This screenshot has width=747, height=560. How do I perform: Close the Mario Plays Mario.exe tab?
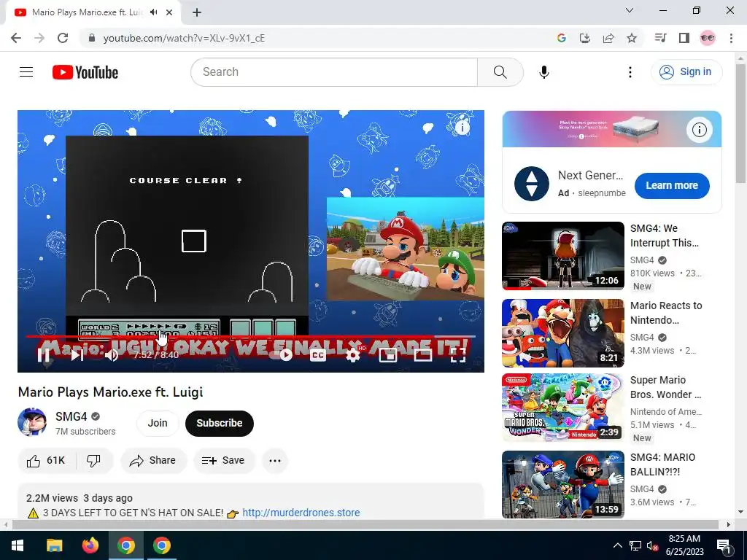[x=169, y=12]
